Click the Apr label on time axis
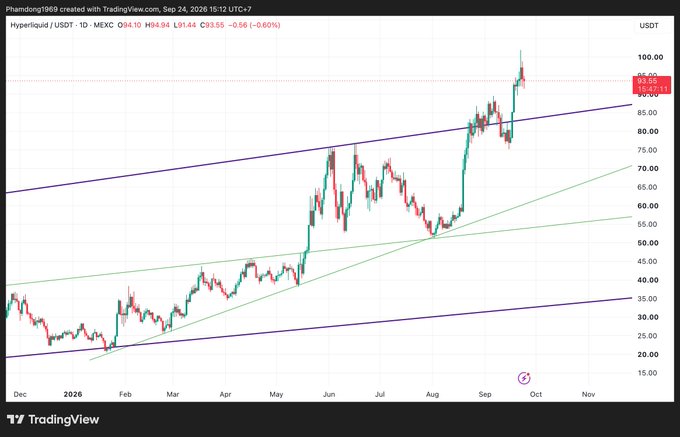 [x=225, y=395]
